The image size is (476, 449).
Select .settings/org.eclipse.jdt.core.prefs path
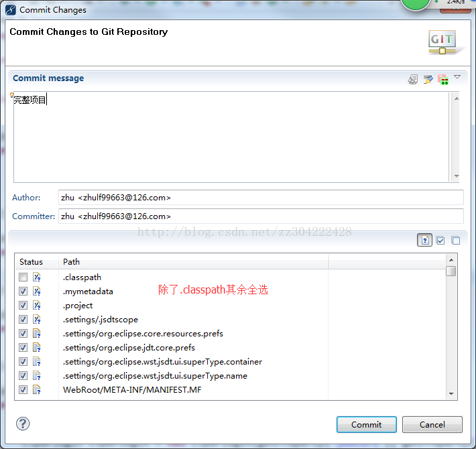point(129,348)
